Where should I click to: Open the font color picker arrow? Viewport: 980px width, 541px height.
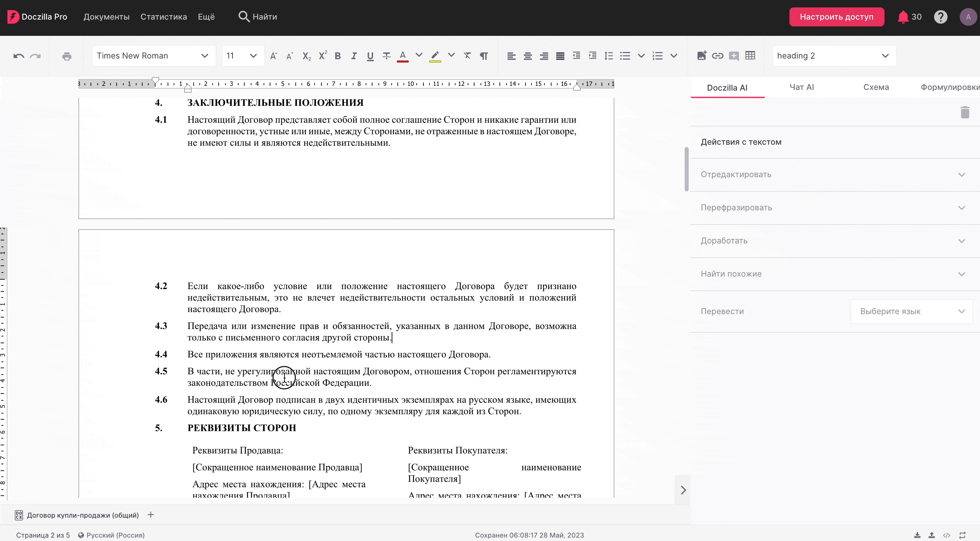[x=419, y=55]
